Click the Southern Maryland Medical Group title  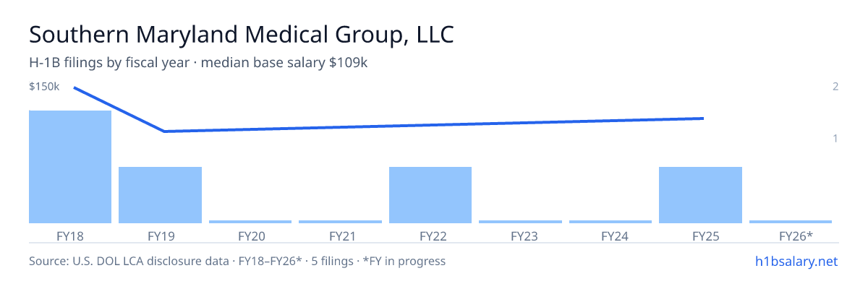tap(242, 36)
